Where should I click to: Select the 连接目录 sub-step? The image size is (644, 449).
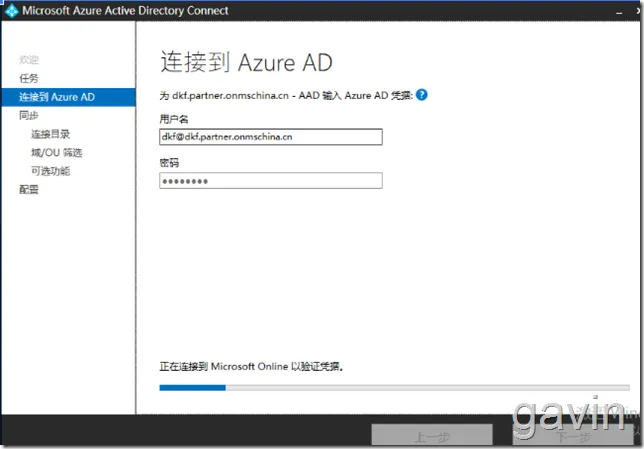coord(51,134)
